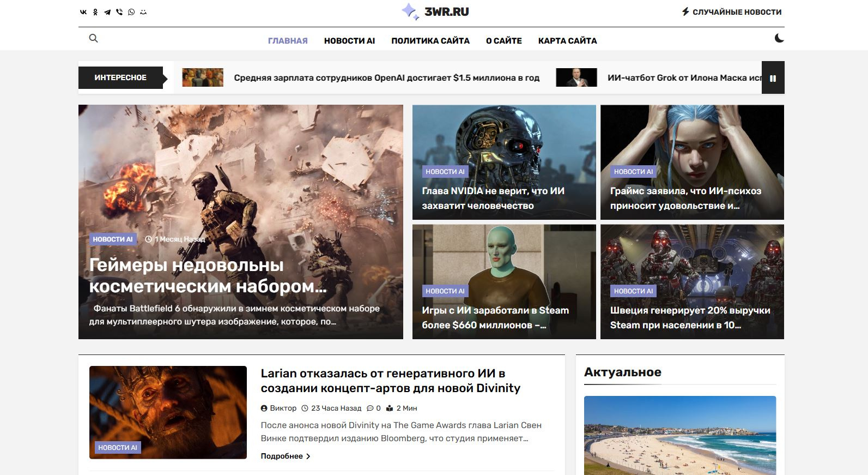
Task: Open the Новости AI menu item
Action: click(x=349, y=41)
